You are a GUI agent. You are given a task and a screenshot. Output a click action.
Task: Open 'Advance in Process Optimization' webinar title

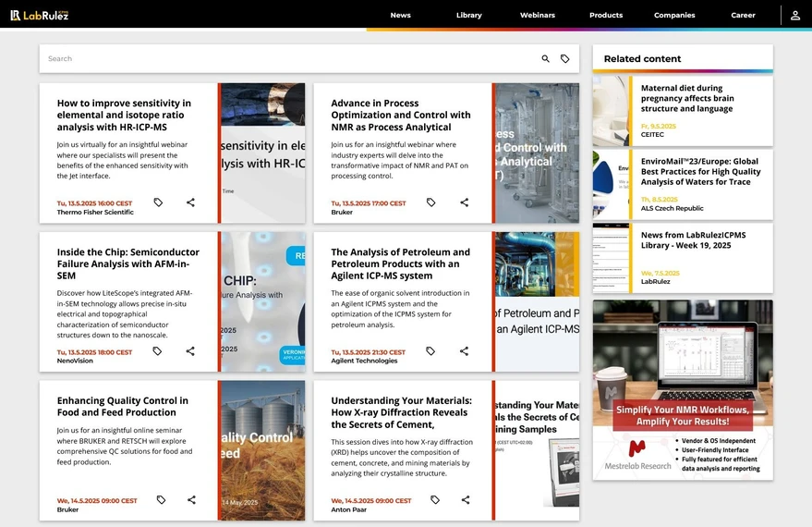tap(400, 115)
